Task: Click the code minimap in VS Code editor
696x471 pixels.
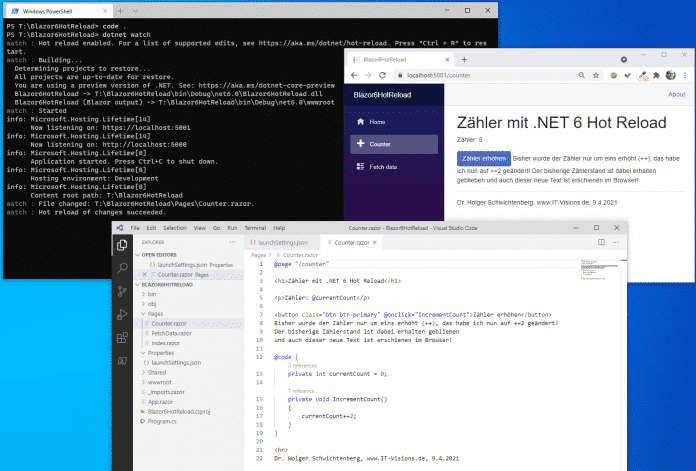Action: (599, 270)
